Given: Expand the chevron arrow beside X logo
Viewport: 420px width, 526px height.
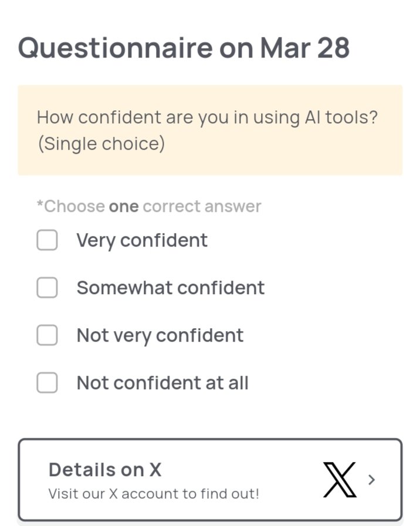Looking at the screenshot, I should tap(371, 480).
